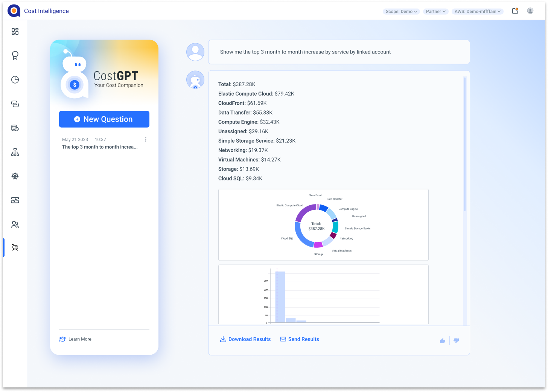The width and height of the screenshot is (548, 392).
Task: Open the dashboard grid icon in sidebar
Action: point(15,32)
